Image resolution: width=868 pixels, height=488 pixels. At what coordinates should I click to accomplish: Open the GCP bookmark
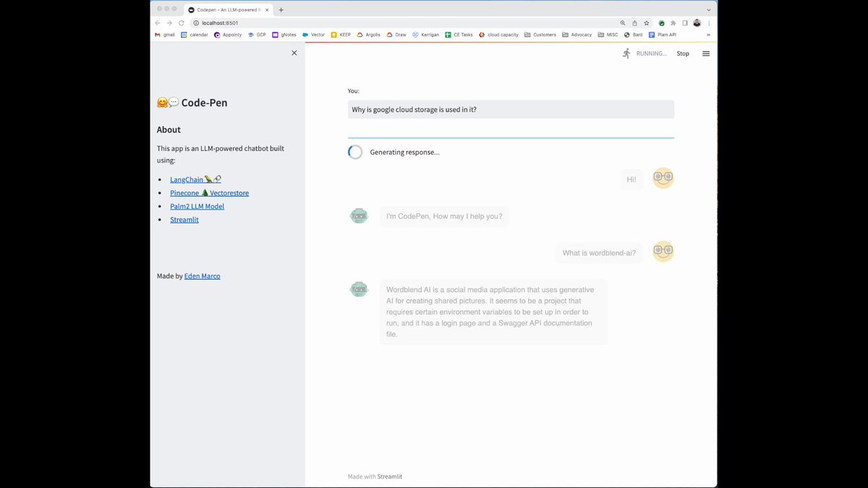(x=257, y=35)
